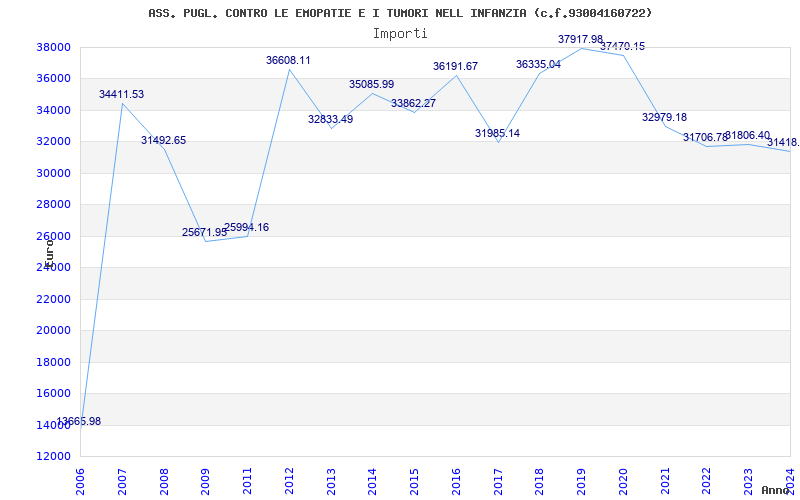
Task: Select the 32000 y-axis tick label
Action: [53, 142]
